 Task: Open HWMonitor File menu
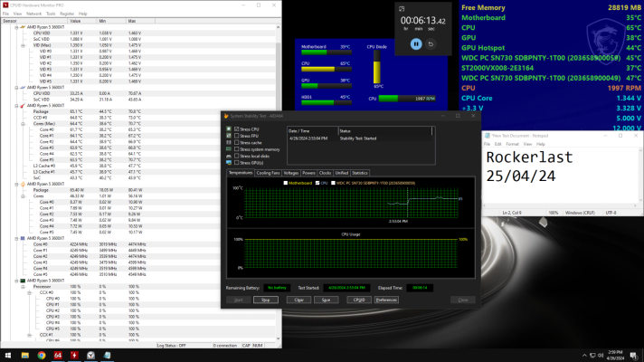[x=5, y=14]
